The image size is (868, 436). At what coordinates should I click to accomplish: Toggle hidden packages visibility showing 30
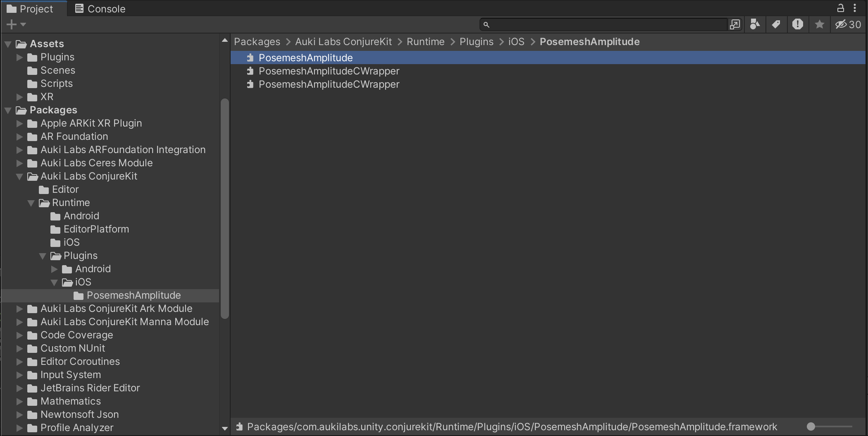coord(848,25)
